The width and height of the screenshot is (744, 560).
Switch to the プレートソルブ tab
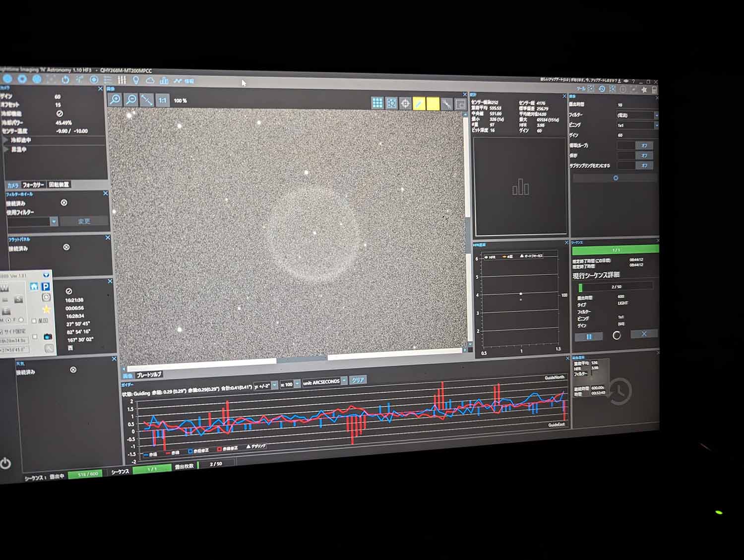(149, 374)
